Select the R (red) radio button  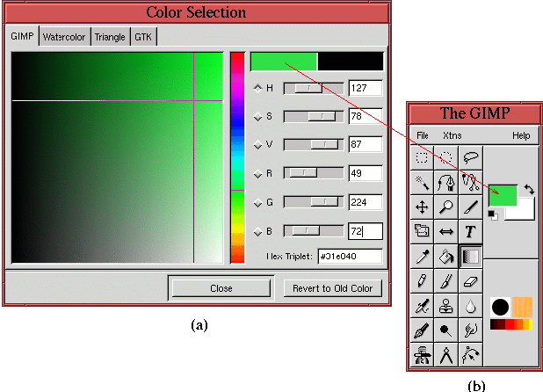pyautogui.click(x=257, y=174)
